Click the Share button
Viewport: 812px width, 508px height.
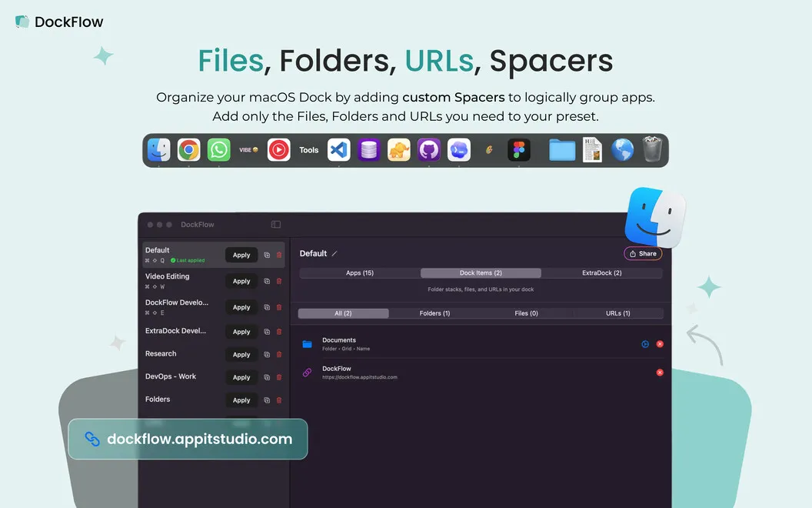(643, 253)
